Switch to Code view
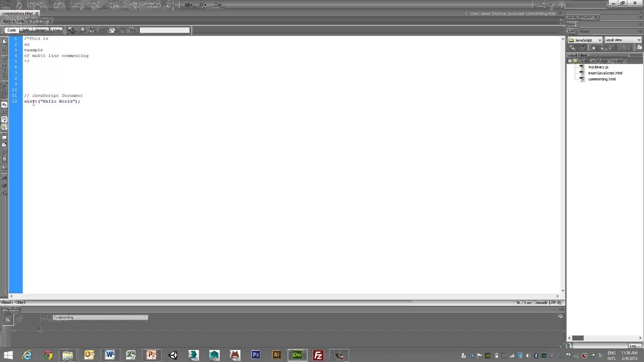 coord(12,30)
